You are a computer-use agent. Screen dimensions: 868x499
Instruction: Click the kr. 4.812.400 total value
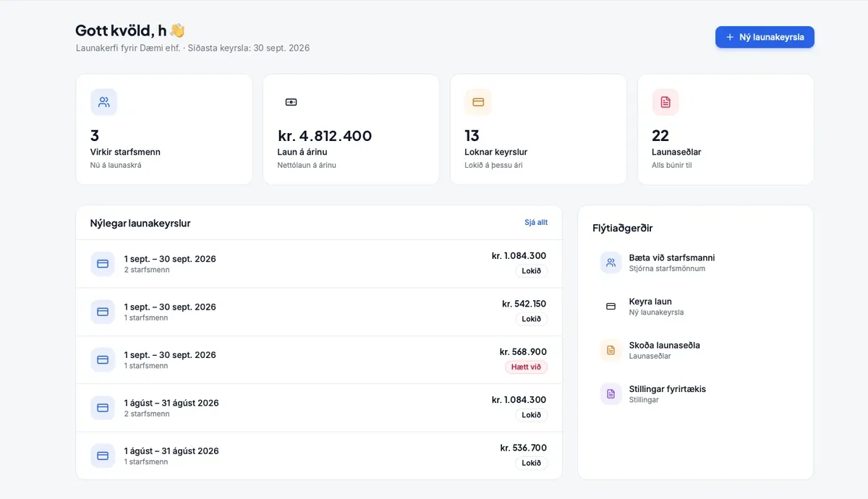point(325,136)
